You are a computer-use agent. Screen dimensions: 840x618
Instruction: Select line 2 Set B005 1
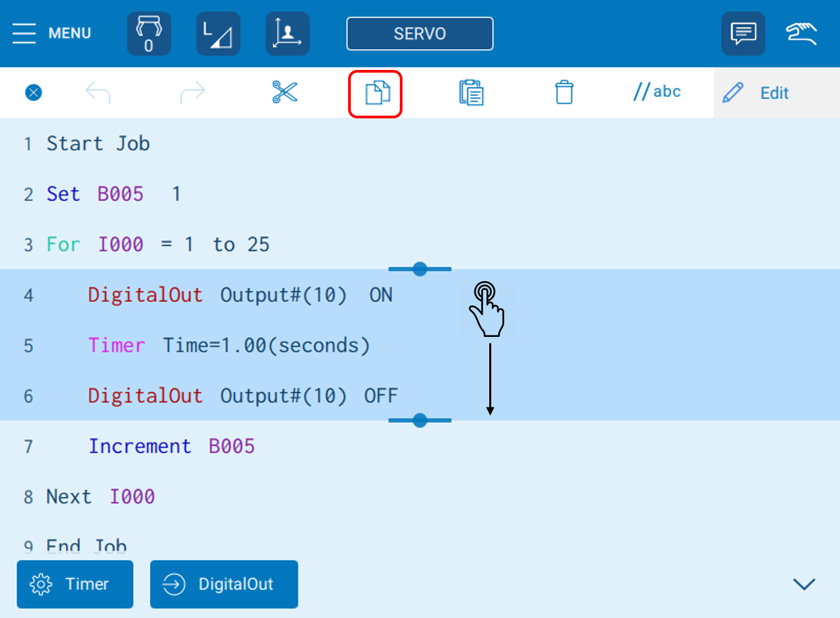(420, 194)
